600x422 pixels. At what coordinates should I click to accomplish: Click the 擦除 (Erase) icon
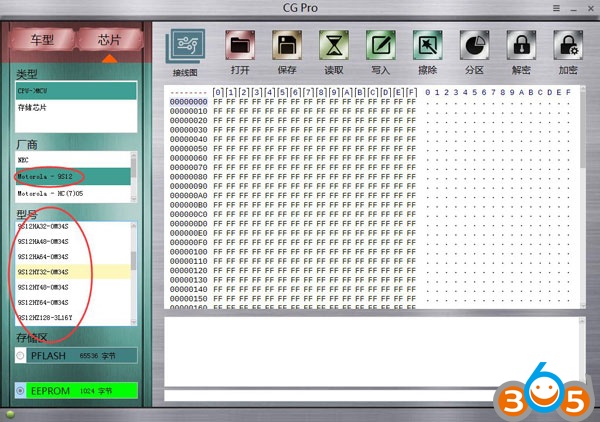pos(427,45)
